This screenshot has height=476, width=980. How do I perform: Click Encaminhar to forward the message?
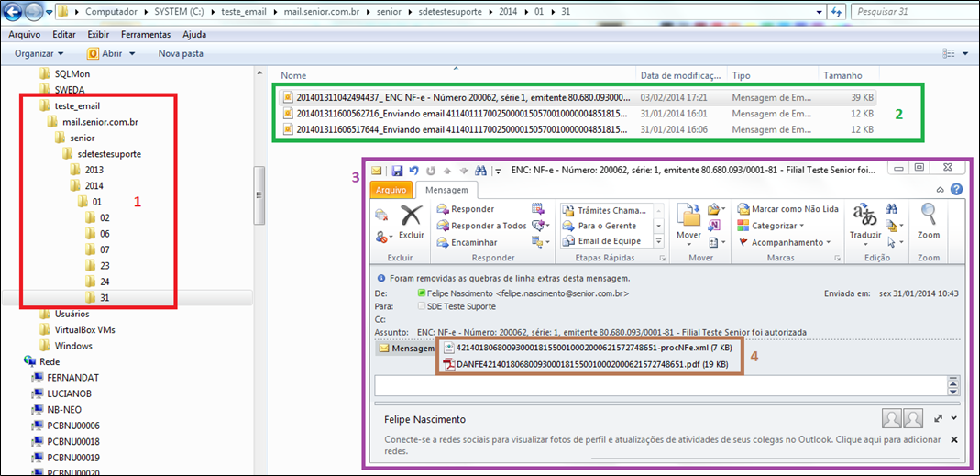(467, 242)
